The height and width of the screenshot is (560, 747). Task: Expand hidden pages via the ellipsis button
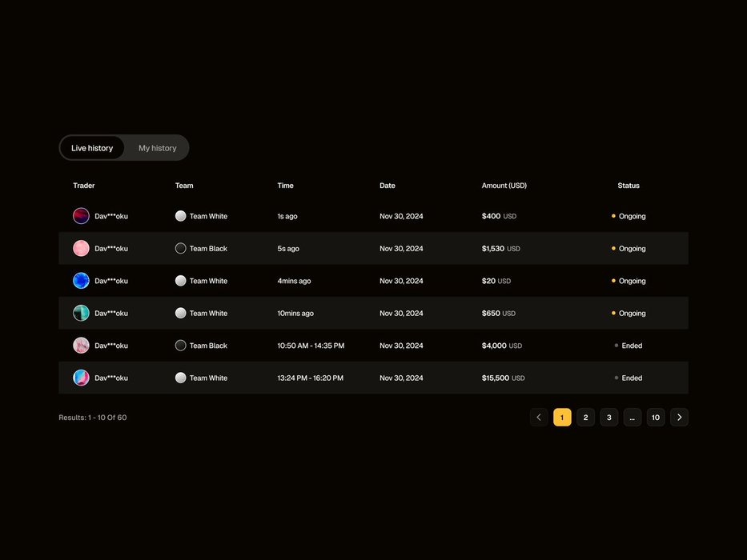[x=633, y=418]
